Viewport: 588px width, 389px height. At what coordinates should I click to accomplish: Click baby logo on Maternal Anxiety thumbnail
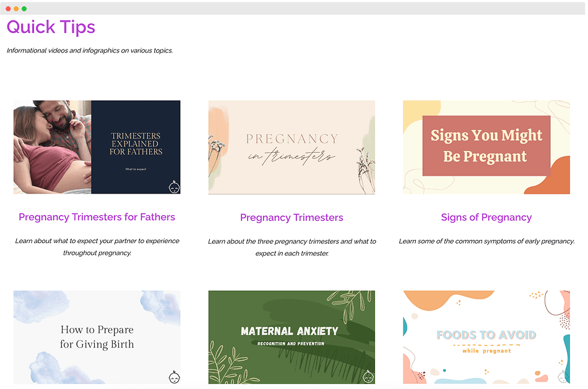click(x=368, y=376)
